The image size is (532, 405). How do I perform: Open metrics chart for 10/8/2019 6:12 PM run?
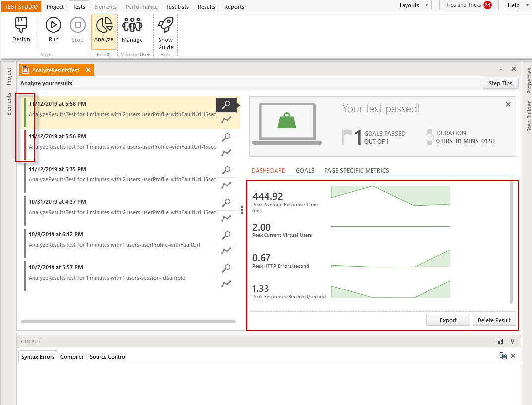tap(226, 250)
